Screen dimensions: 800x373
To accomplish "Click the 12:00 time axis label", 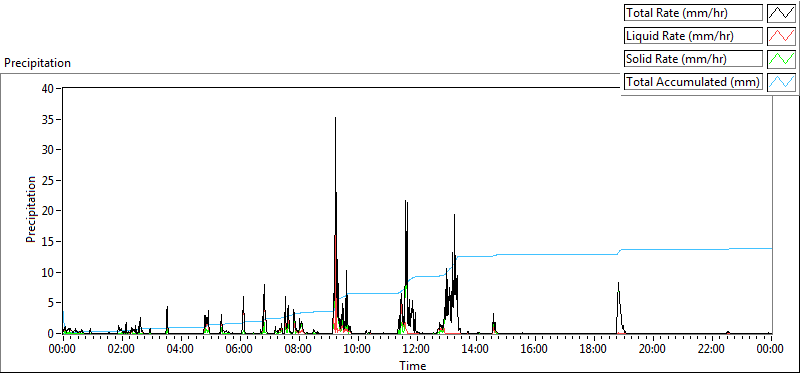I will tap(416, 350).
